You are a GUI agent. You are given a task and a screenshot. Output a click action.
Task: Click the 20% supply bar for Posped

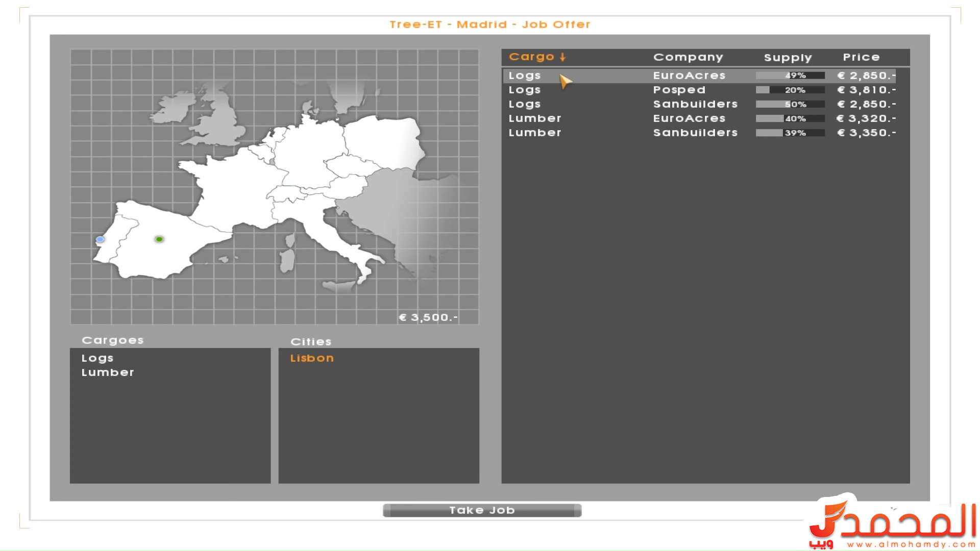(790, 90)
